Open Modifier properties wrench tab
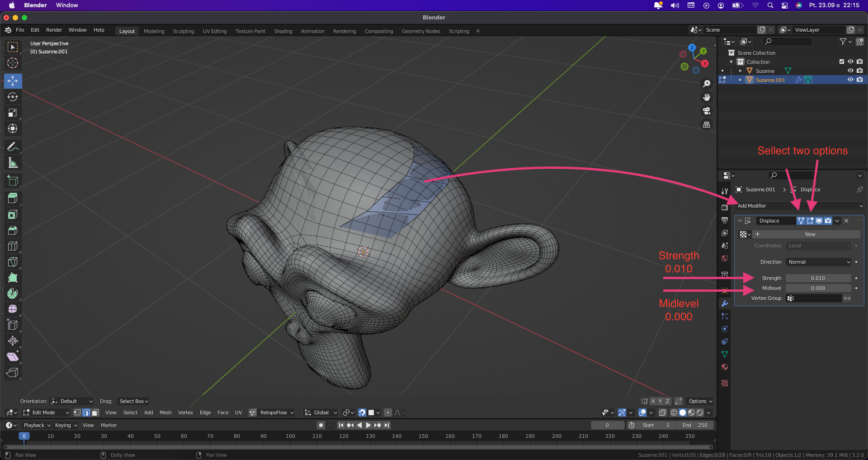The image size is (868, 460). [x=725, y=304]
